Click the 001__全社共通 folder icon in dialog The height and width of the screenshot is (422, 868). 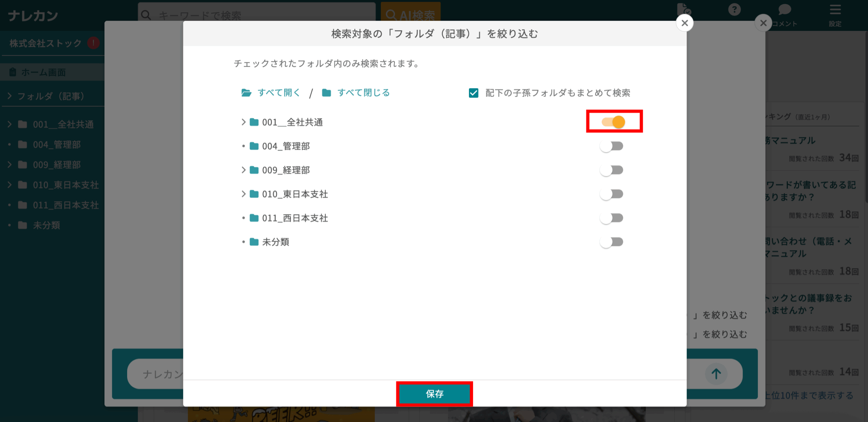tap(254, 122)
